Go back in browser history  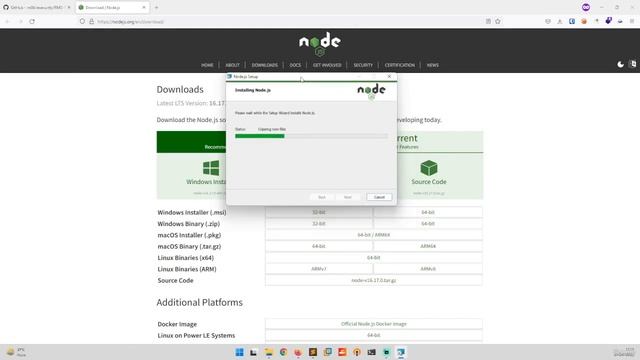(x=7, y=21)
